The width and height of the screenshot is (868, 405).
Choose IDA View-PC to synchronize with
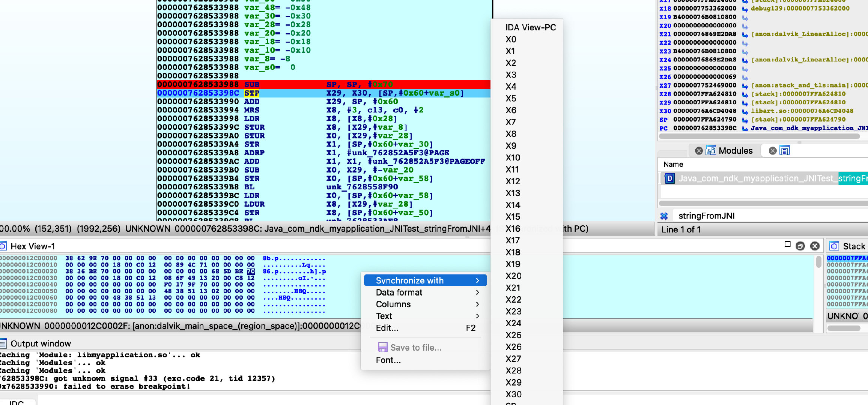pos(530,27)
